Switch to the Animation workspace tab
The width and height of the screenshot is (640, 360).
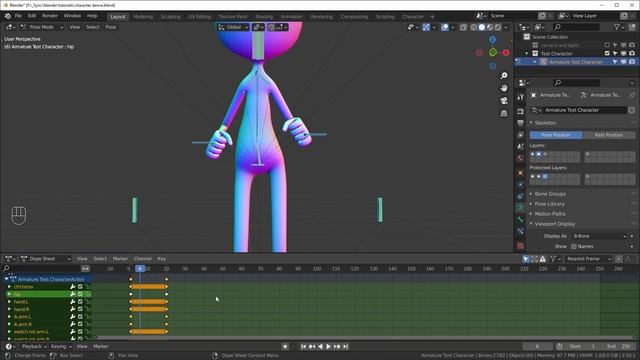pyautogui.click(x=291, y=17)
